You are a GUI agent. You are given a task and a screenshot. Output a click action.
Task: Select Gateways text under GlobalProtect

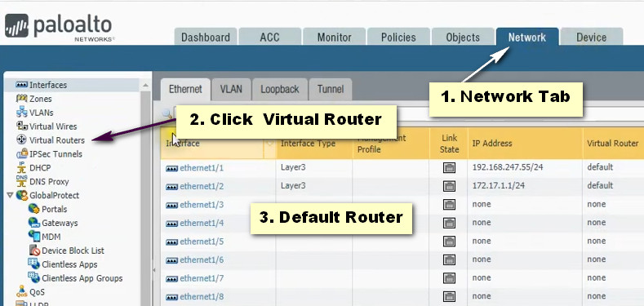click(60, 223)
